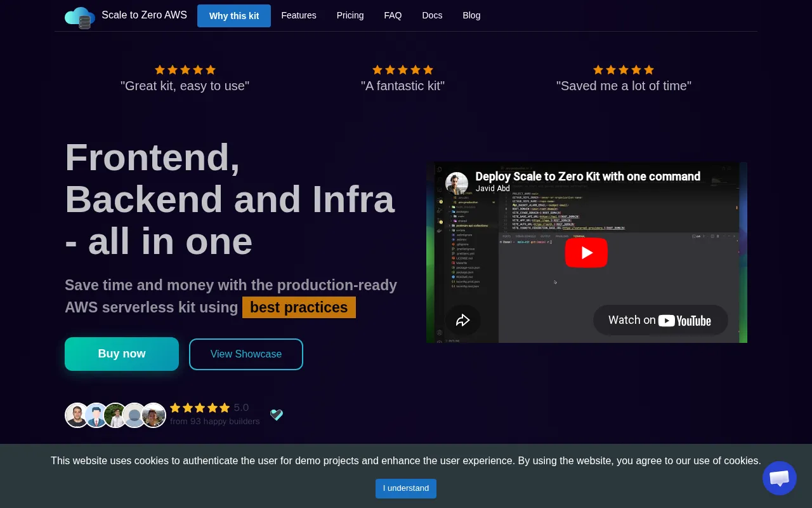Accept cookies with I understand
Viewport: 812px width, 508px height.
tap(406, 488)
